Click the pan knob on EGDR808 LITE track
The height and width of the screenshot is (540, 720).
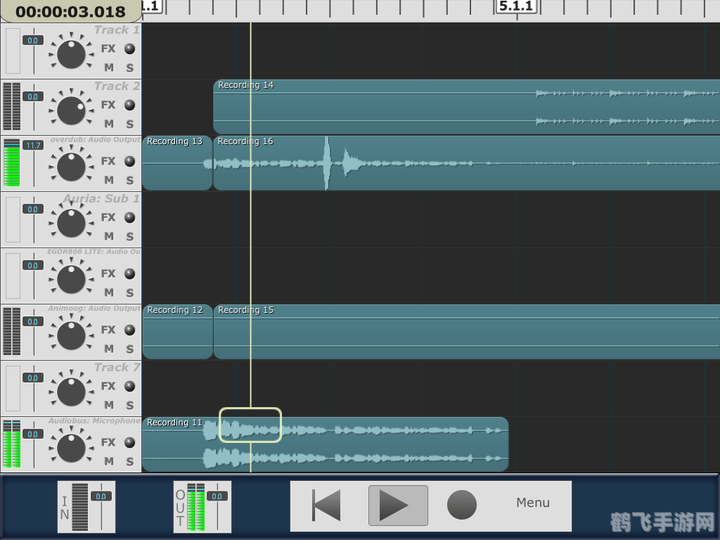[x=71, y=277]
